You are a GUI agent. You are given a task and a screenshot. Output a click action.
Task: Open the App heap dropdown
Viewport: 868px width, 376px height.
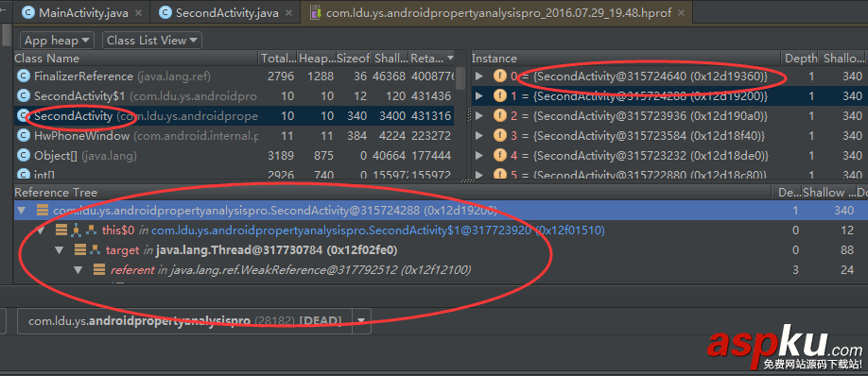[57, 41]
